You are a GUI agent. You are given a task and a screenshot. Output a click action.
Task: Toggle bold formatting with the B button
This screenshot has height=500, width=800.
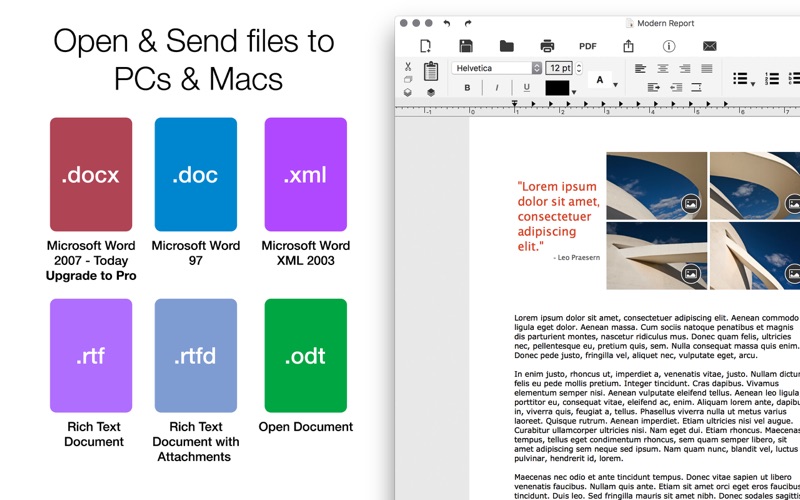click(467, 88)
